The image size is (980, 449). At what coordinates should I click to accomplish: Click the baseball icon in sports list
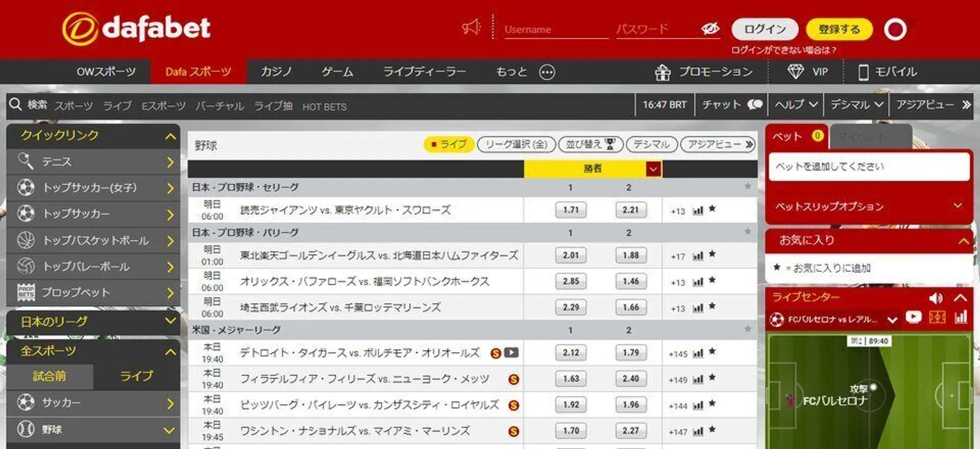26,429
